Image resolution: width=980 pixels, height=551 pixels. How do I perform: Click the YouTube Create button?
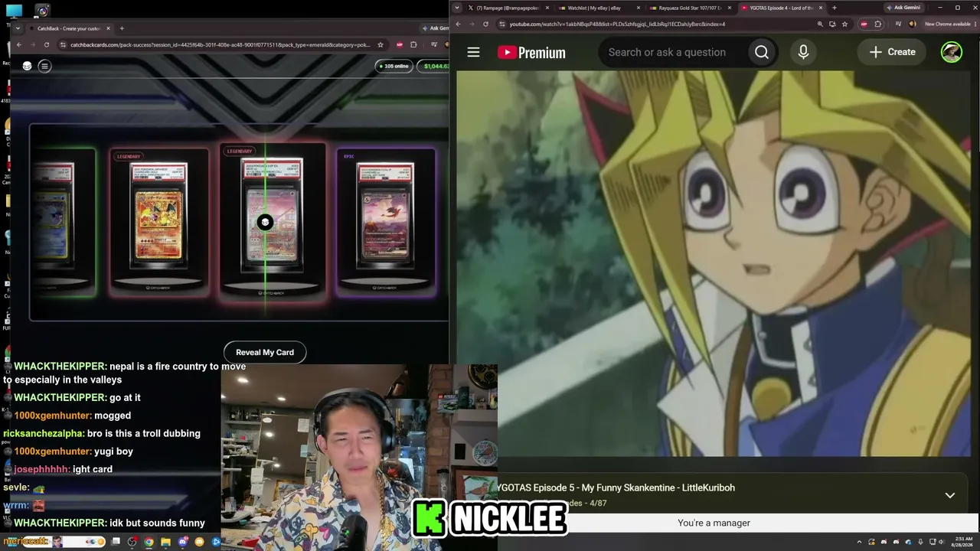892,52
